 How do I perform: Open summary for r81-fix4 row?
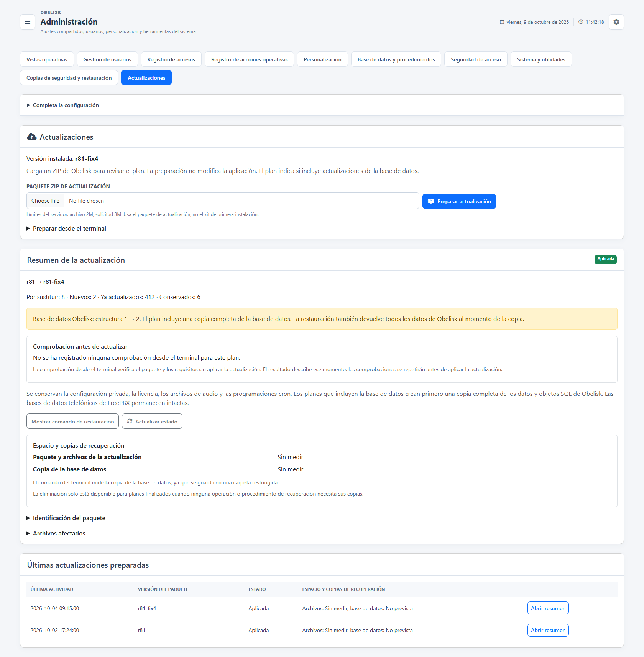[x=548, y=608]
